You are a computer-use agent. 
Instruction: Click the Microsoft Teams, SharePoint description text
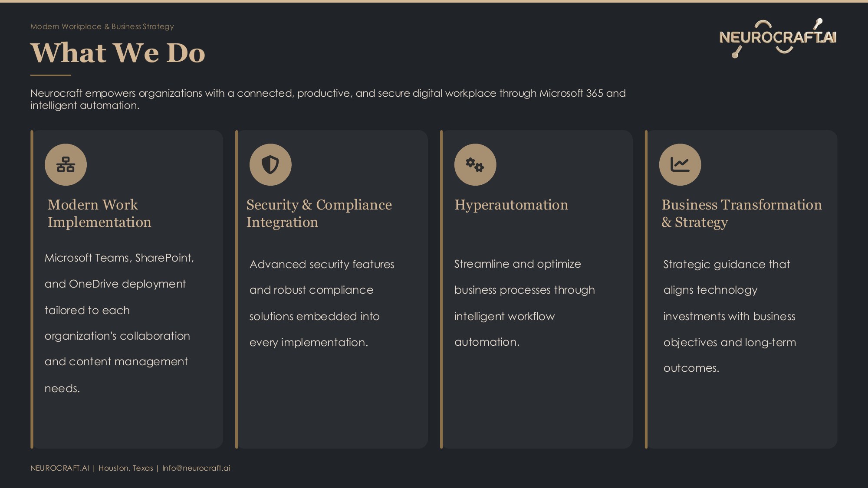point(119,323)
